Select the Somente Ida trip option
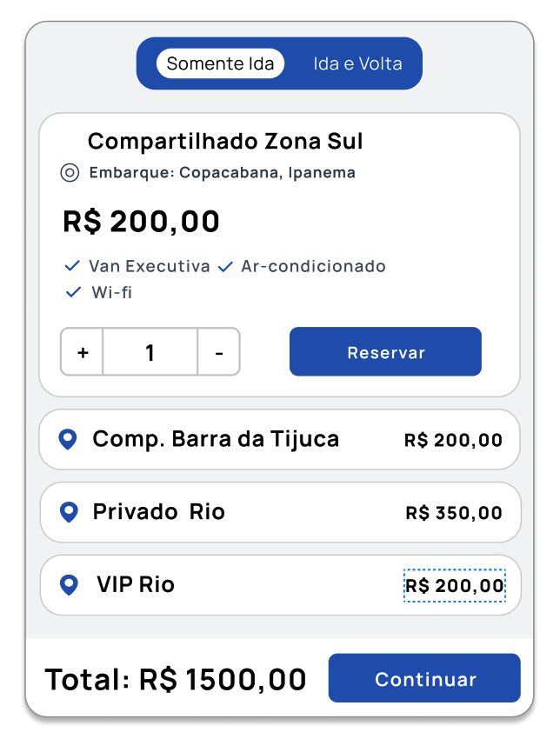 pos(220,63)
